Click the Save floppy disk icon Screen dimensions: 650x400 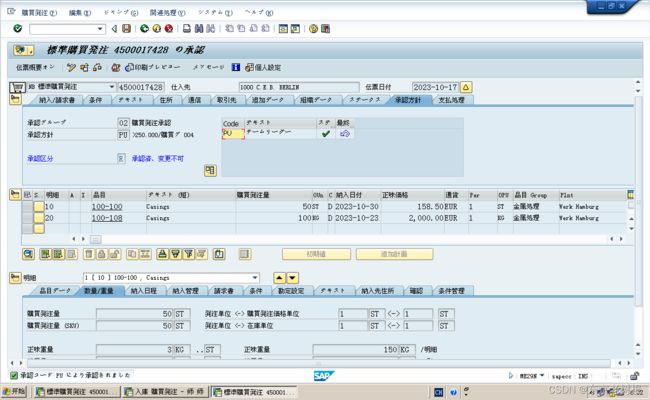[126, 28]
